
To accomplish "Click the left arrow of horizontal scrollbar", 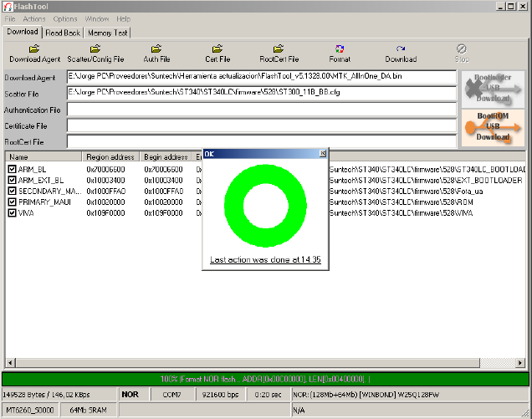I will (10, 363).
